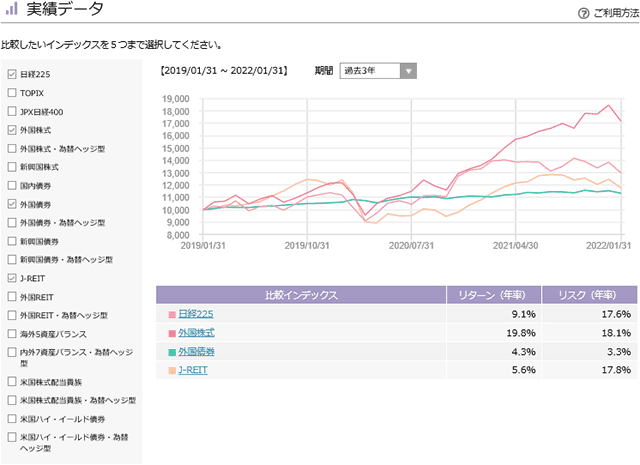Click the 19,000 y-axis label
This screenshot has height=465, width=640.
[x=176, y=99]
